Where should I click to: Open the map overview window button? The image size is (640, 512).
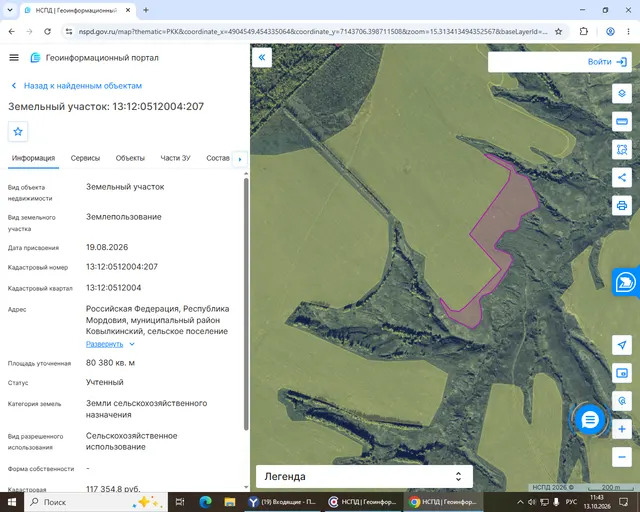point(622,373)
